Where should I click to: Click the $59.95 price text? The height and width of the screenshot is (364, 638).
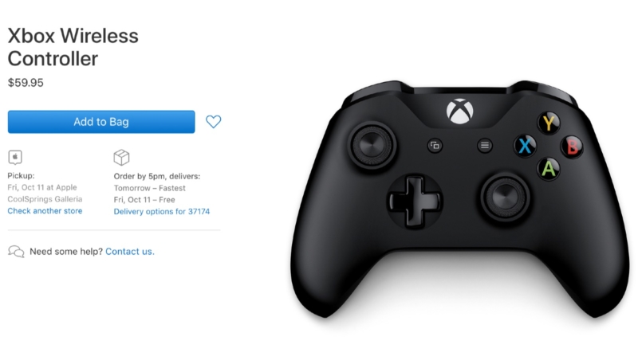click(x=26, y=83)
